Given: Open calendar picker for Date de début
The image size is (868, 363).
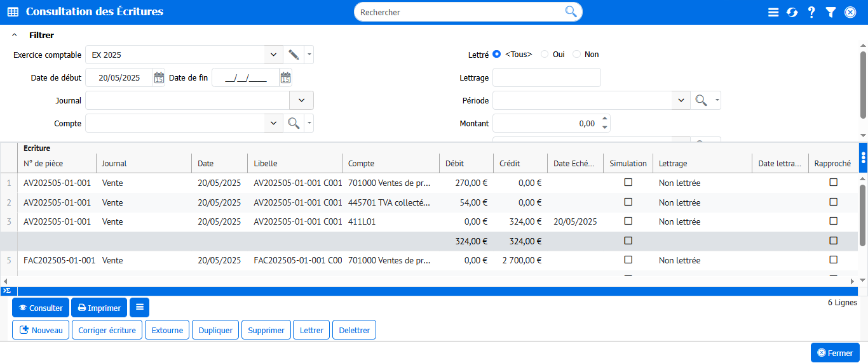Looking at the screenshot, I should pos(159,77).
